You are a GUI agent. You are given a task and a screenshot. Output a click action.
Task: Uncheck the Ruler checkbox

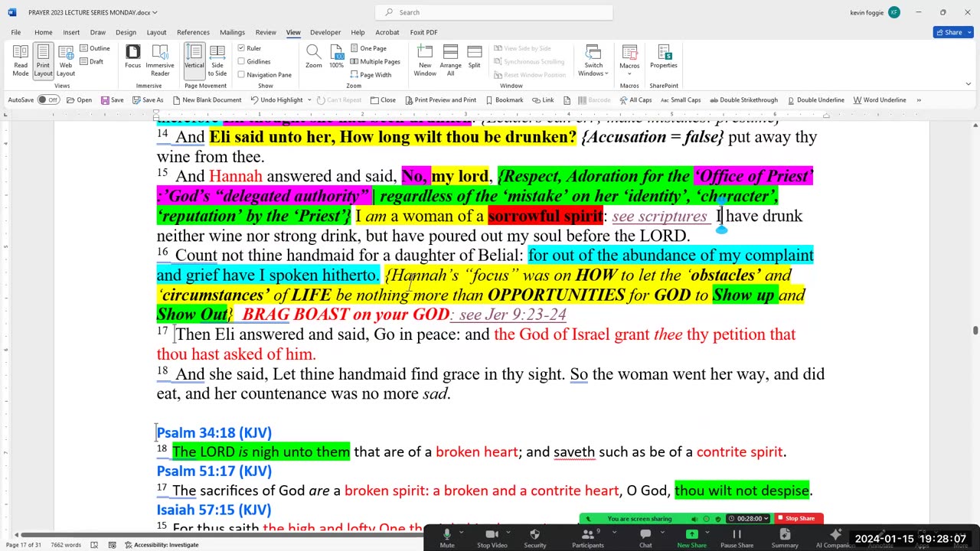(x=241, y=48)
